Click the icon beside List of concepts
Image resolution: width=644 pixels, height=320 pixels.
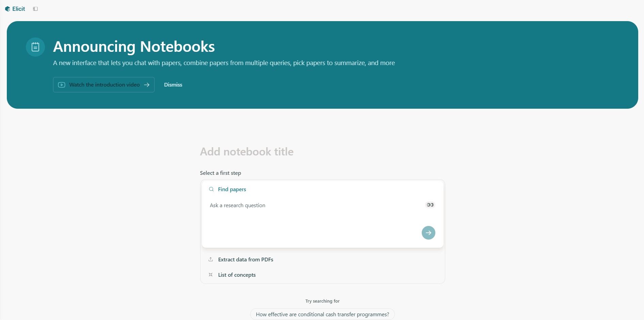point(211,275)
